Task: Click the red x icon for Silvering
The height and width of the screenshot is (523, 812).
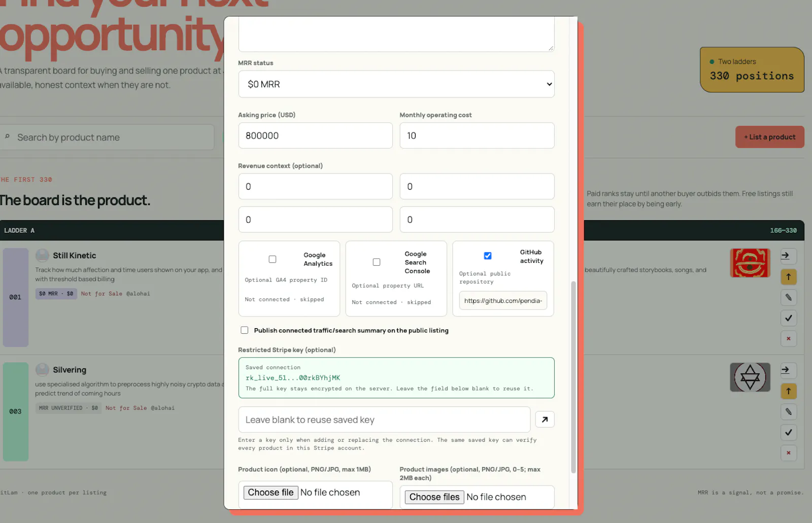Action: (788, 452)
